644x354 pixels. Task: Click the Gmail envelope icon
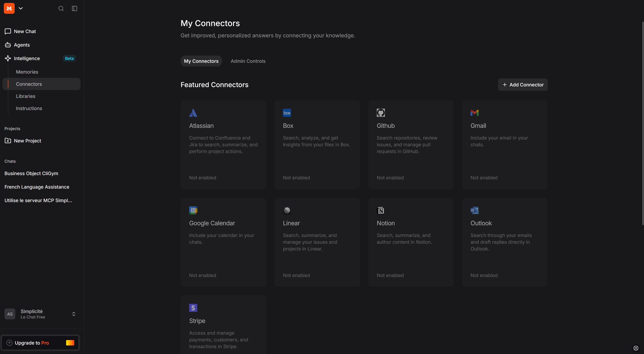coord(474,113)
